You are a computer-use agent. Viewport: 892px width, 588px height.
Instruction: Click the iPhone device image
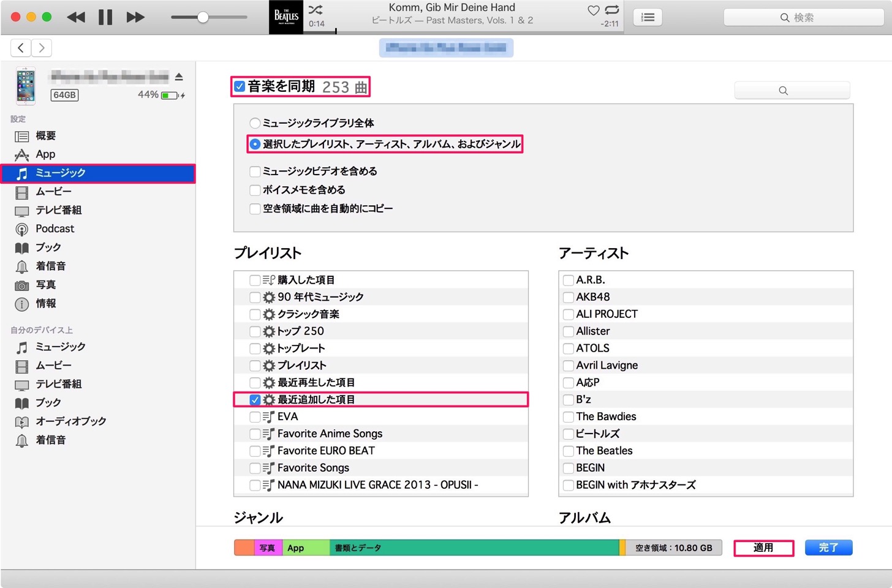tap(26, 86)
